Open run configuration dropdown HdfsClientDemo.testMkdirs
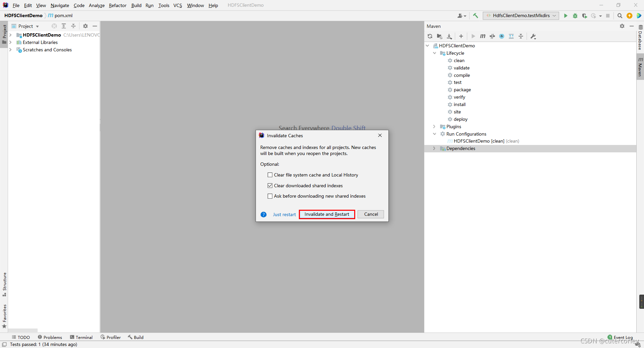The width and height of the screenshot is (644, 348). coord(521,15)
